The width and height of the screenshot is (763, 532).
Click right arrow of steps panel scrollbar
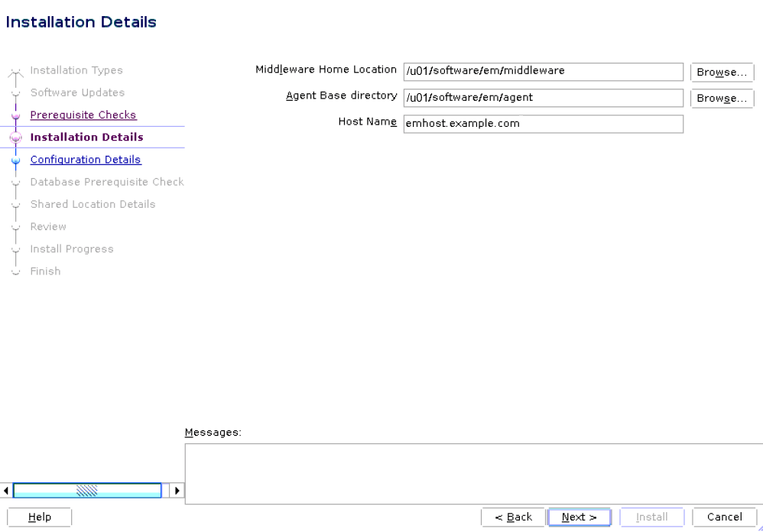[177, 490]
